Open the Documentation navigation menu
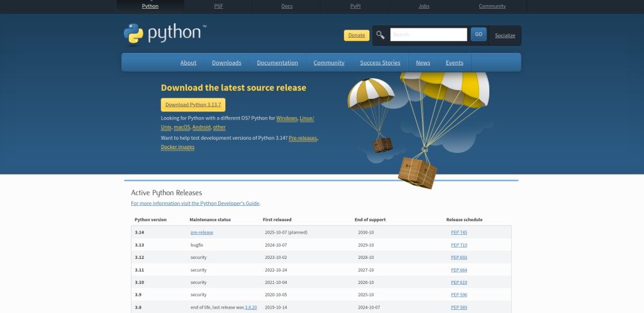Image resolution: width=644 pixels, height=313 pixels. point(277,62)
